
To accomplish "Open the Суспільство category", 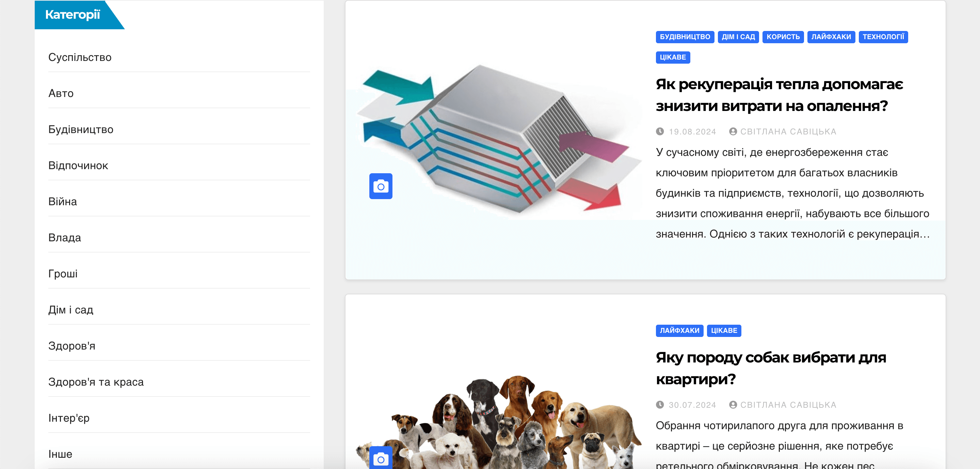I will tap(80, 58).
